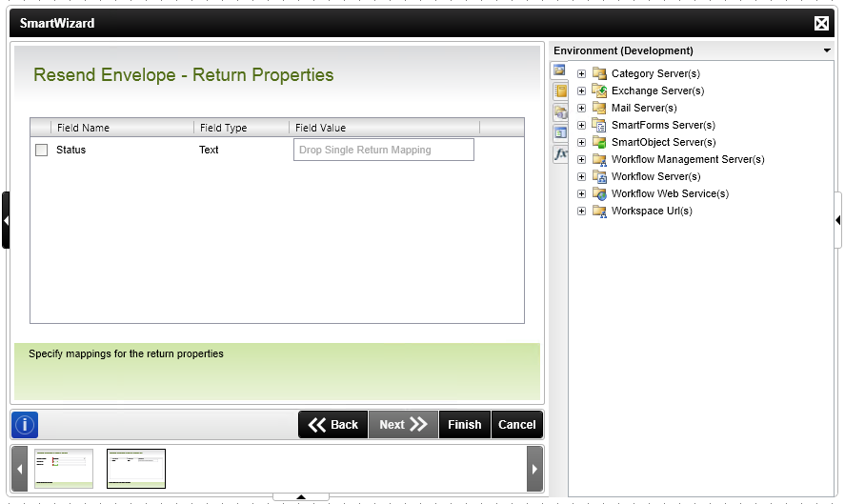This screenshot has height=504, width=845.
Task: Open the fx functions tab icon
Action: [560, 154]
